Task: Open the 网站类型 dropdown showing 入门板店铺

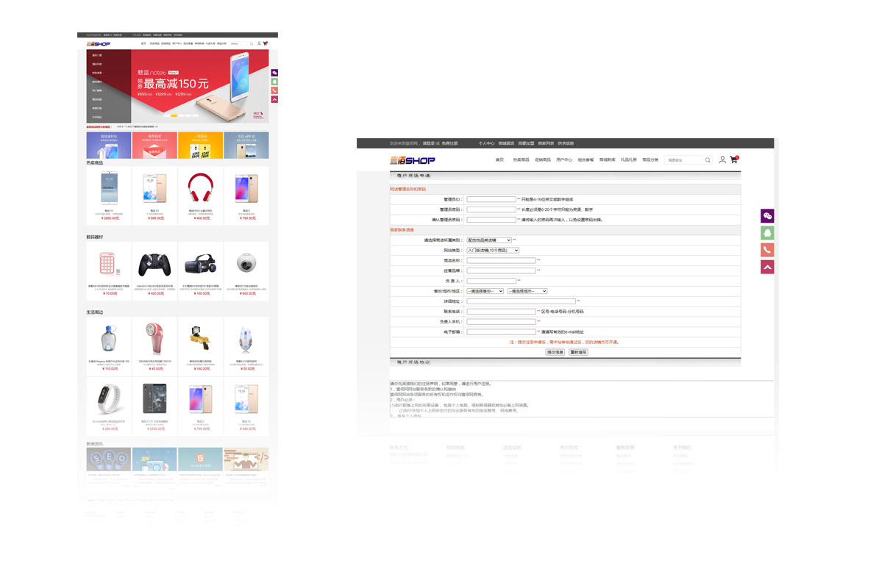Action: 493,251
